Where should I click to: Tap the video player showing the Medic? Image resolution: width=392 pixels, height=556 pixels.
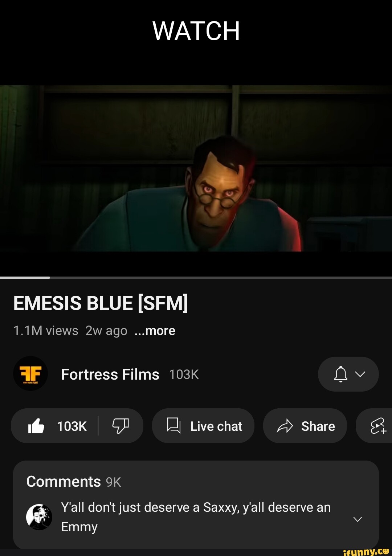coord(196,168)
